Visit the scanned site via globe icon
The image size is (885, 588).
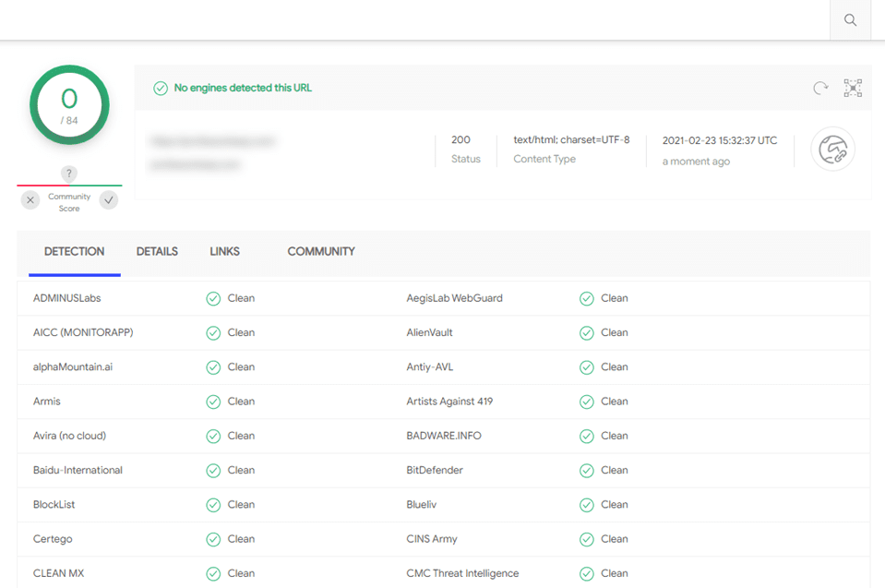point(832,149)
